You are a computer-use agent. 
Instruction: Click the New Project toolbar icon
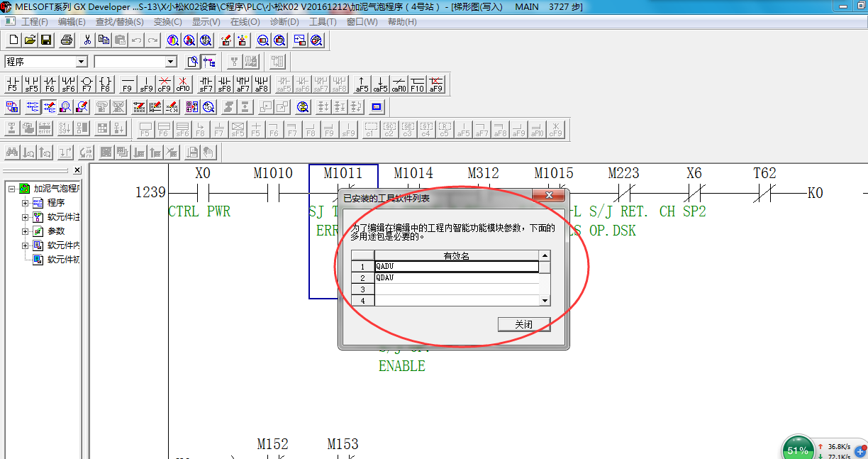tap(13, 40)
